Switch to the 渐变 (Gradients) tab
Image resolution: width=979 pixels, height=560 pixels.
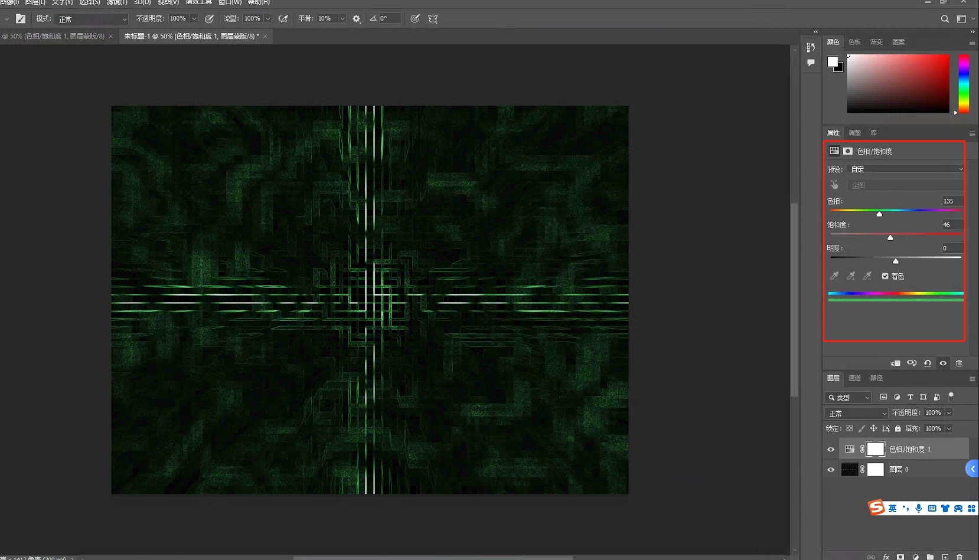pyautogui.click(x=876, y=42)
